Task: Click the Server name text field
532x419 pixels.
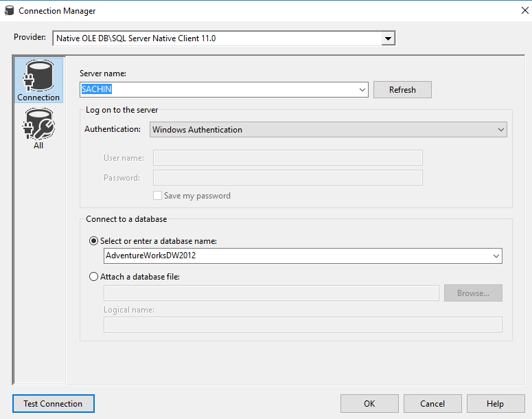Action: (x=220, y=90)
